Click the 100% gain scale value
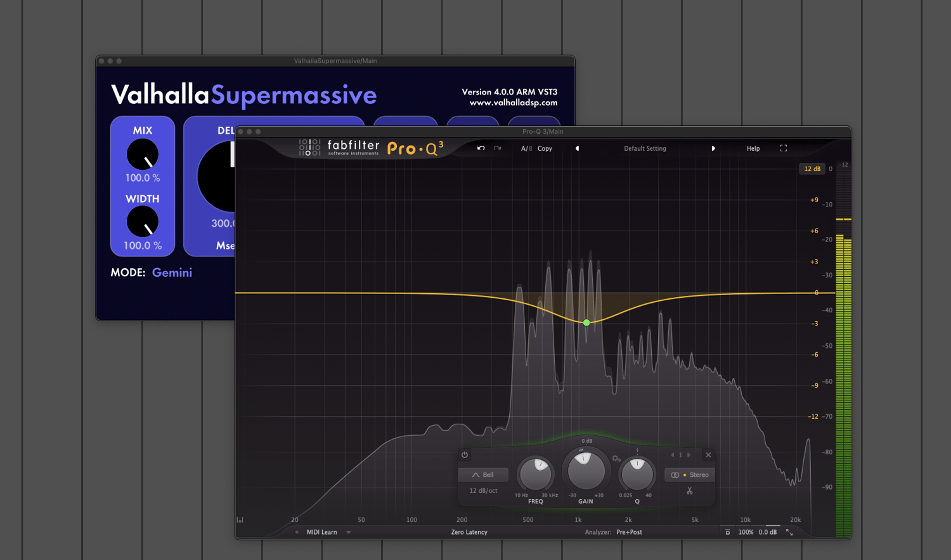 746,532
